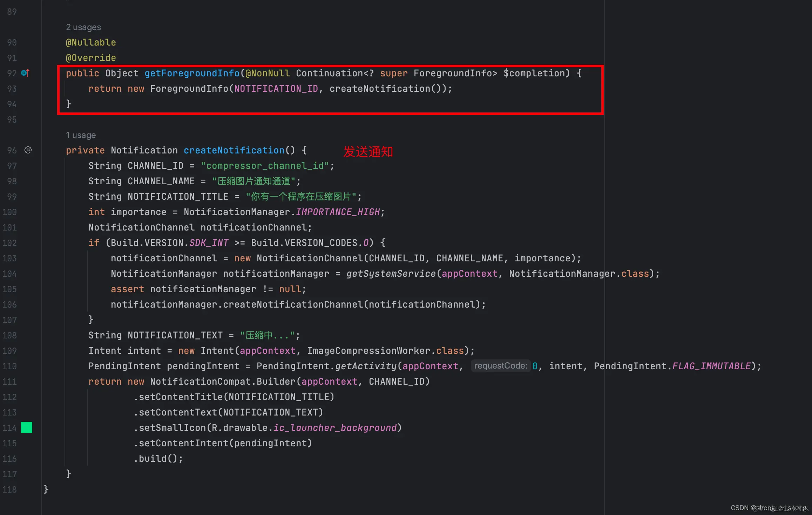Click the @Override annotation on line 91

tap(91, 58)
